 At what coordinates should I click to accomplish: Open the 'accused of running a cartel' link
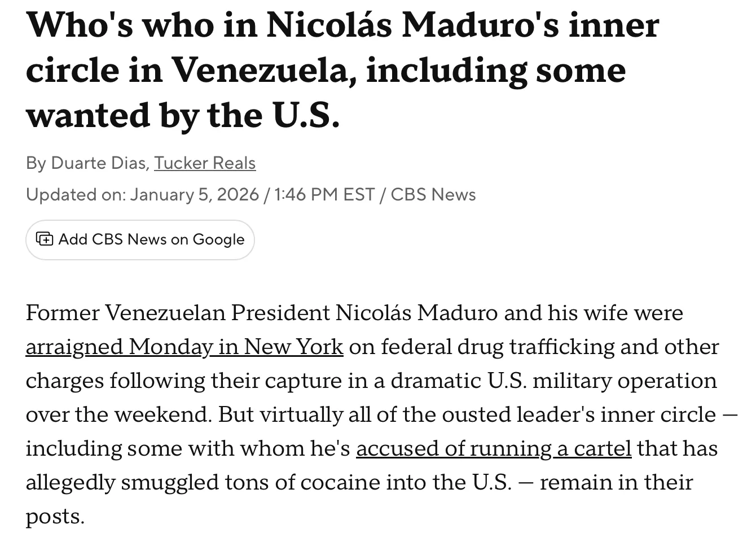(493, 448)
